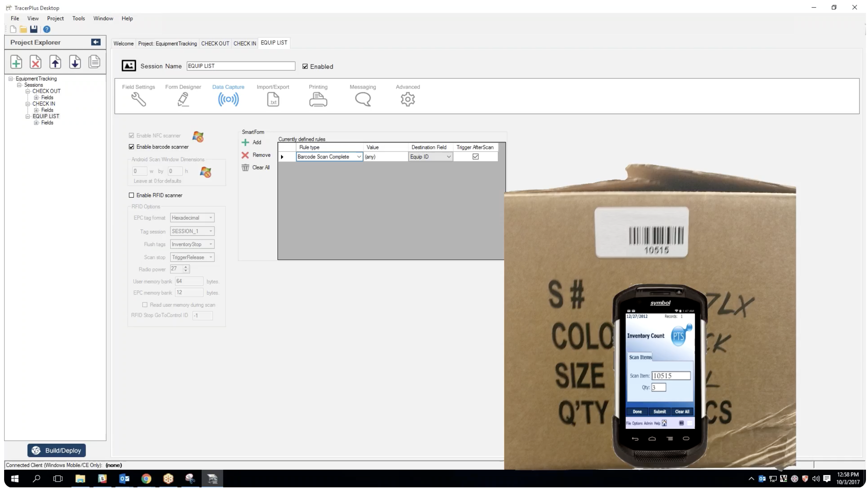Select the Import/Export icon
The image size is (868, 488).
click(x=273, y=99)
